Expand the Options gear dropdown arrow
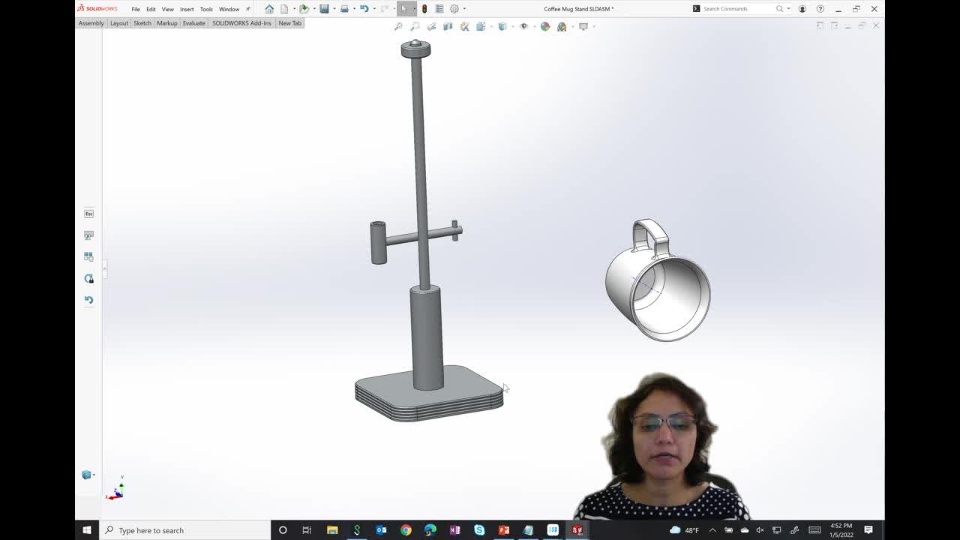 pyautogui.click(x=464, y=9)
